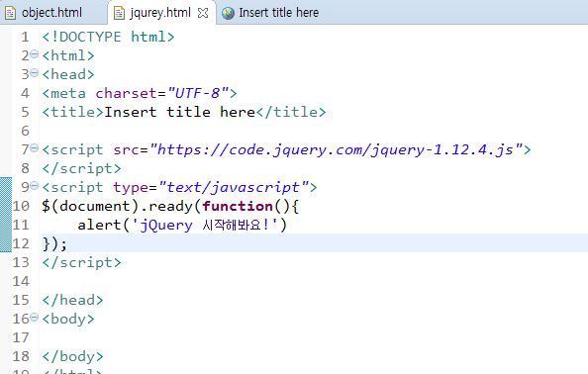Click the opening <meta tag name
588x374 pixels.
63,93
